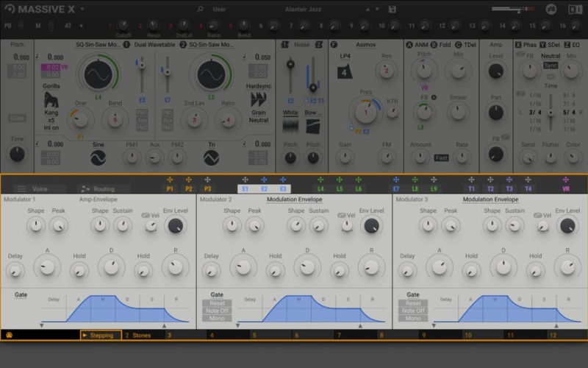
Task: Open Modulator 2 Gate trigger mode menu
Action: [217, 295]
